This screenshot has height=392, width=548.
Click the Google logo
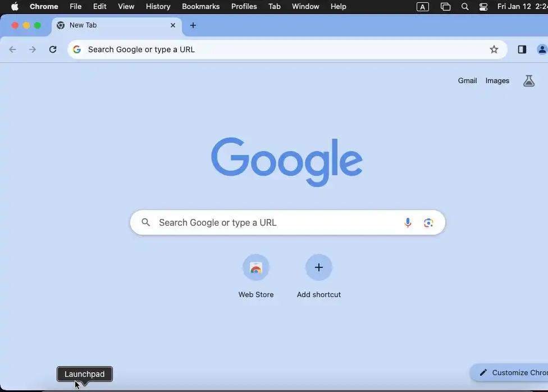point(286,162)
